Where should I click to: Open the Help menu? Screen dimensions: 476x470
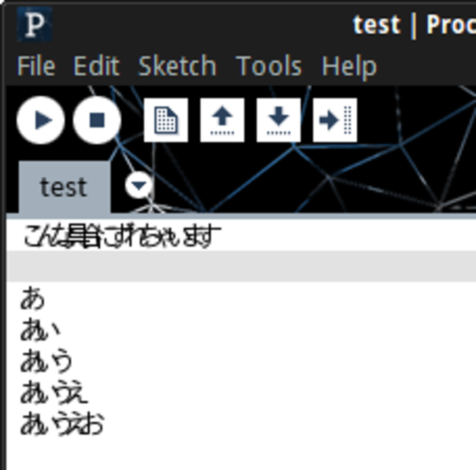(x=349, y=66)
